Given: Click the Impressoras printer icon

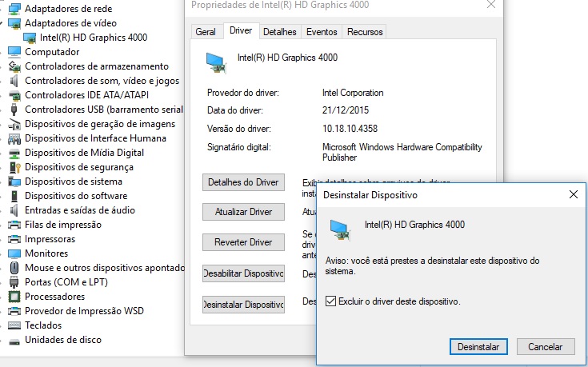Looking at the screenshot, I should [x=14, y=239].
